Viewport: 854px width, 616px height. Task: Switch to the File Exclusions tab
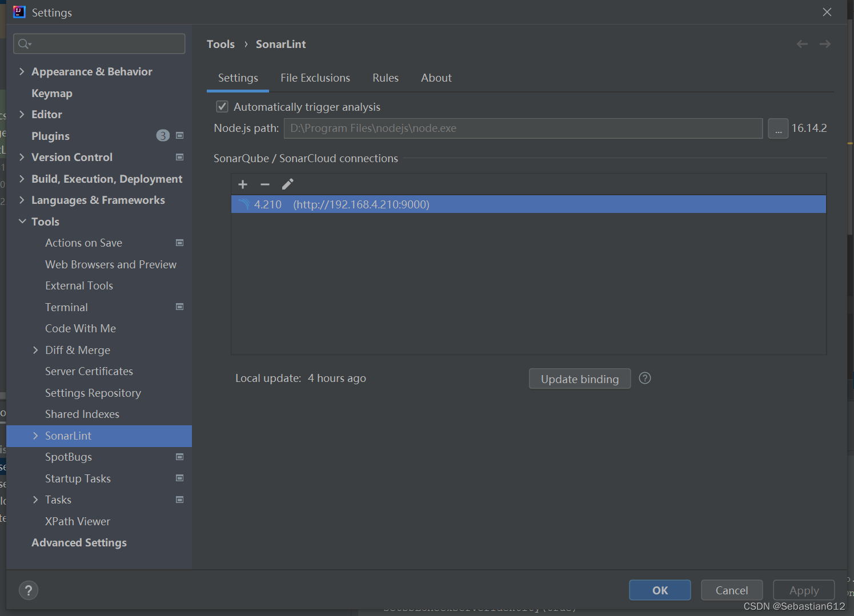[x=315, y=78]
